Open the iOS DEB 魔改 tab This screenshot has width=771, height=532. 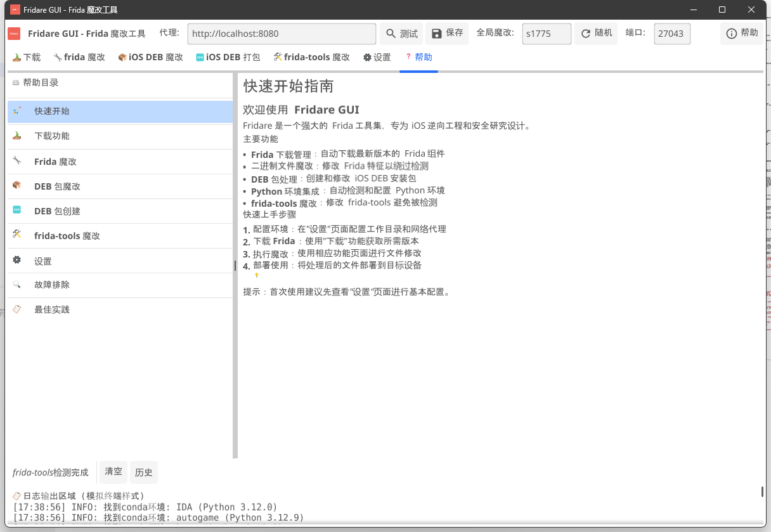[151, 57]
